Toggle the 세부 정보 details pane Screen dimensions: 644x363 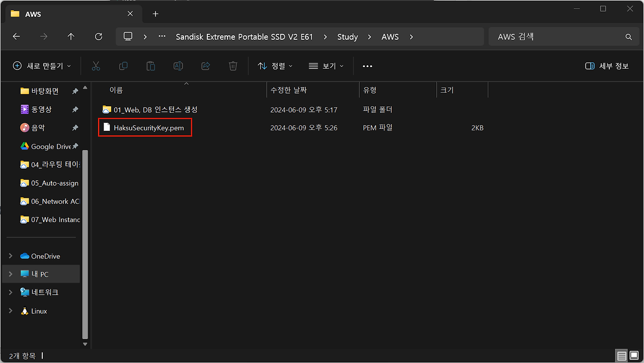coord(607,66)
